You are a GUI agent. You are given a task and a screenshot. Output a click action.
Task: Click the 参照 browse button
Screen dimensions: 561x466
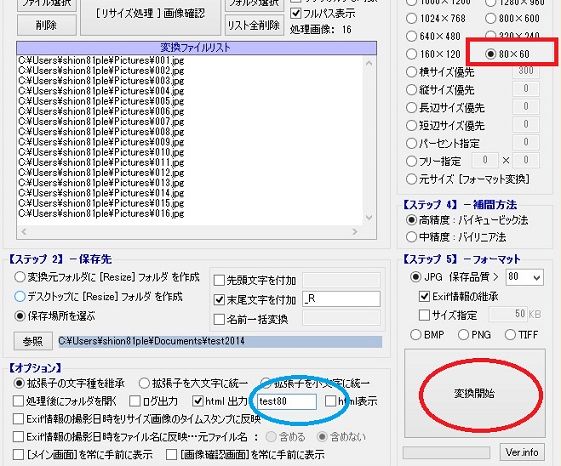33,341
